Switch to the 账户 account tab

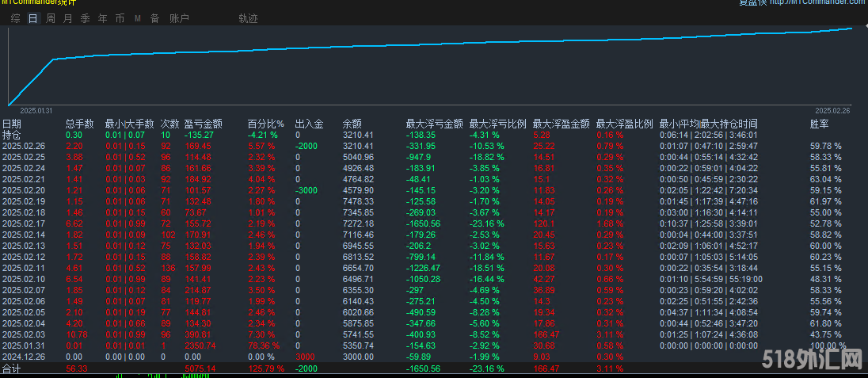[x=179, y=18]
